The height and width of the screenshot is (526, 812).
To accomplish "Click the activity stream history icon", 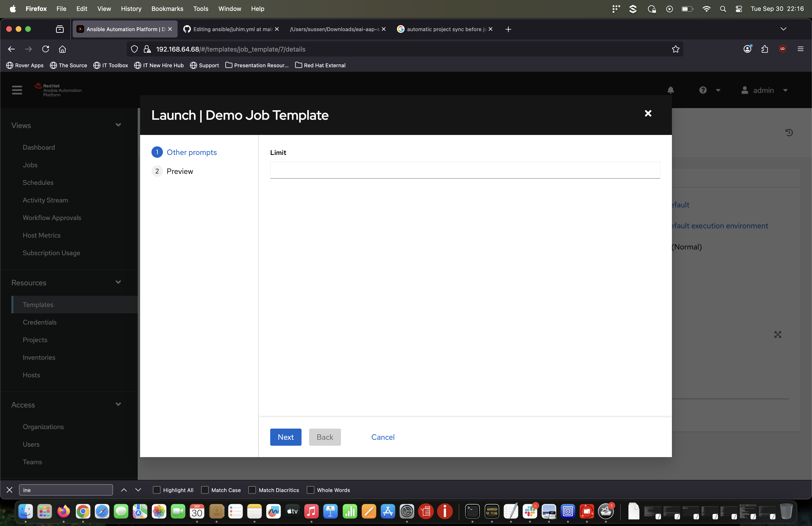I will (789, 132).
